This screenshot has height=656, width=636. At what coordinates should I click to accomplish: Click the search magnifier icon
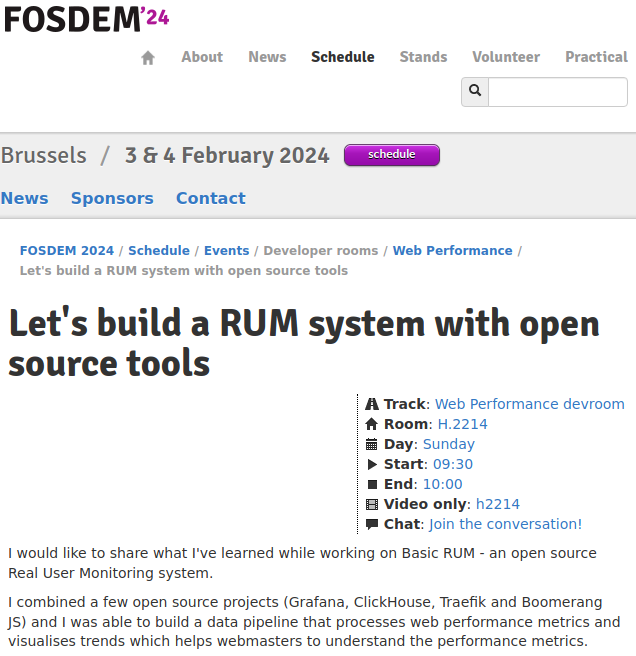(475, 92)
